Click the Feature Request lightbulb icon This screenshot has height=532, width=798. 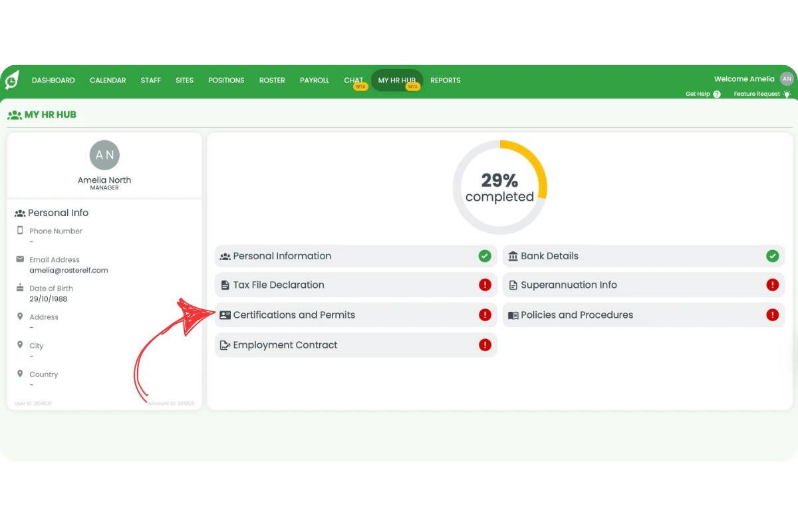(x=787, y=94)
